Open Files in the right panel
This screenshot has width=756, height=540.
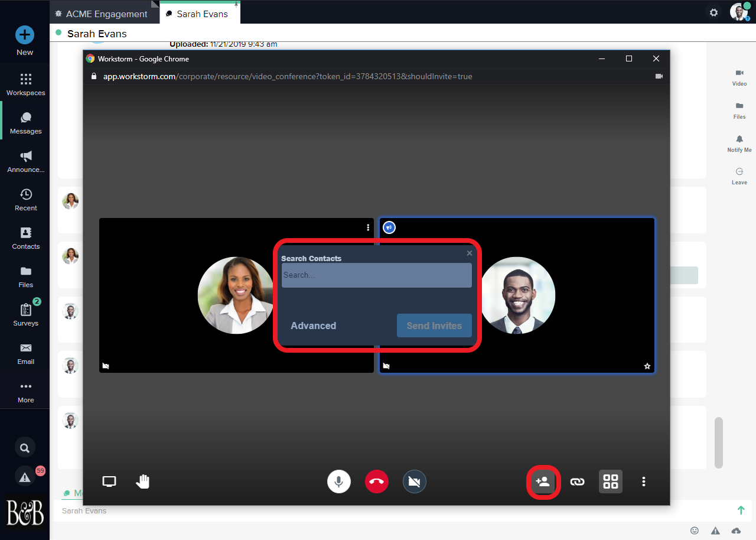coord(739,110)
